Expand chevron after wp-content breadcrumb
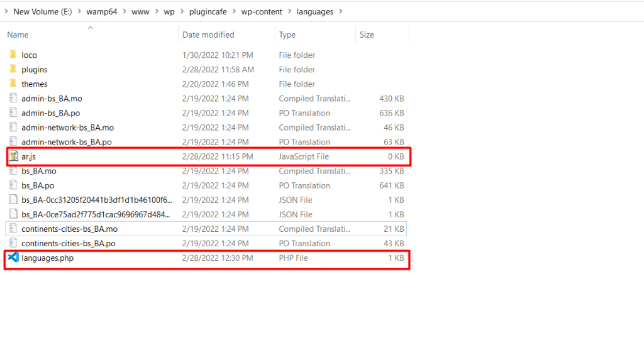 click(x=289, y=11)
